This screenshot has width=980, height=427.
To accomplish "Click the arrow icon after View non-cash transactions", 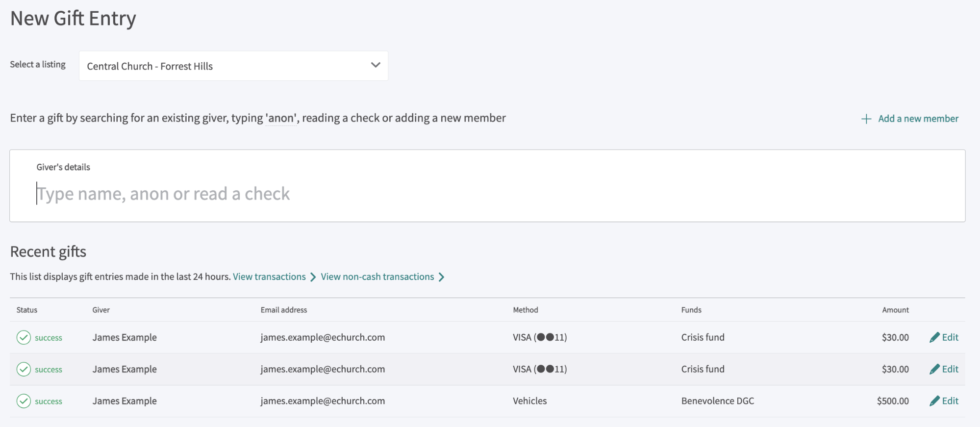I will [442, 277].
